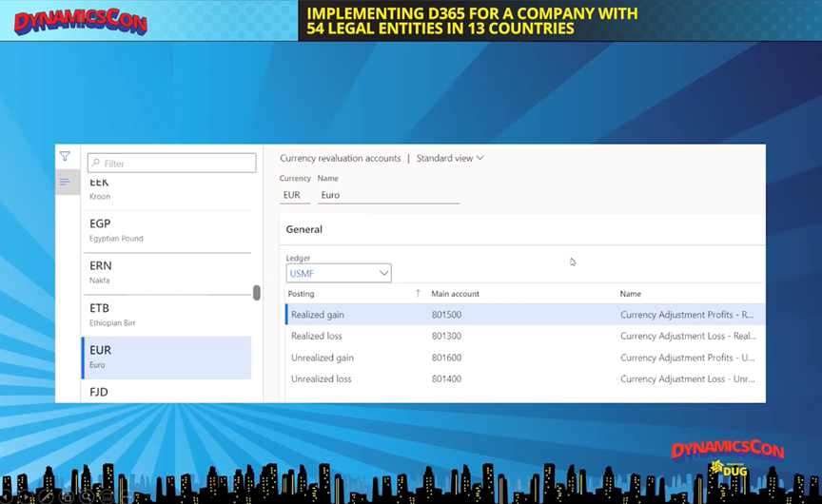
Task: Open the Standard view dropdown
Action: click(450, 158)
